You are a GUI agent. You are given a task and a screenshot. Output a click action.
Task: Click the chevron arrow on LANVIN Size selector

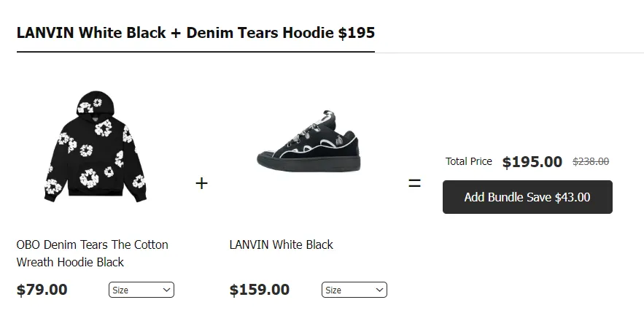tap(379, 290)
